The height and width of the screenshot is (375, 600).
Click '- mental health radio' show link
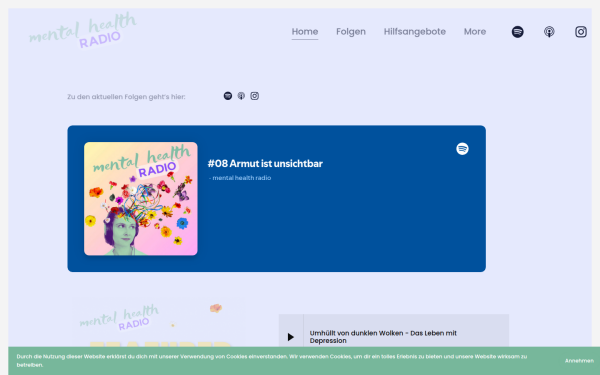coord(240,178)
